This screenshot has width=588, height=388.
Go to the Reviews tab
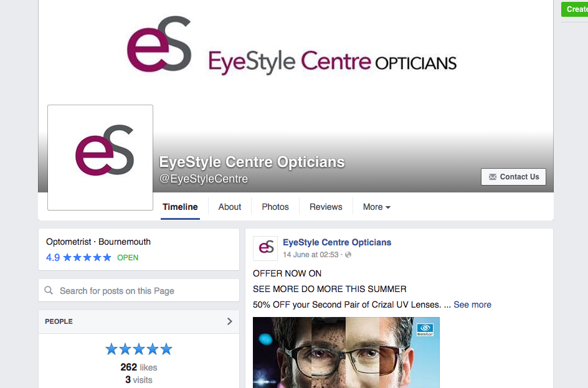(x=326, y=207)
